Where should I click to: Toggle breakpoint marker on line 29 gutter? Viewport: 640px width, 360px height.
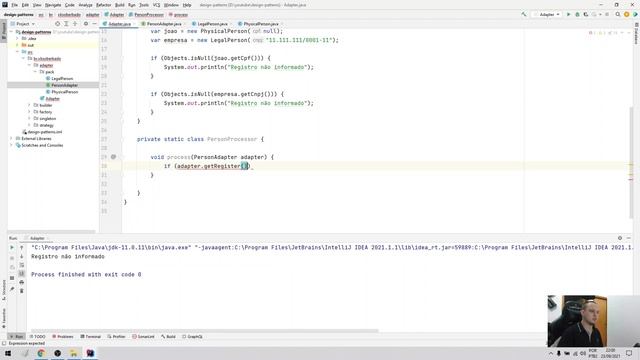click(113, 157)
